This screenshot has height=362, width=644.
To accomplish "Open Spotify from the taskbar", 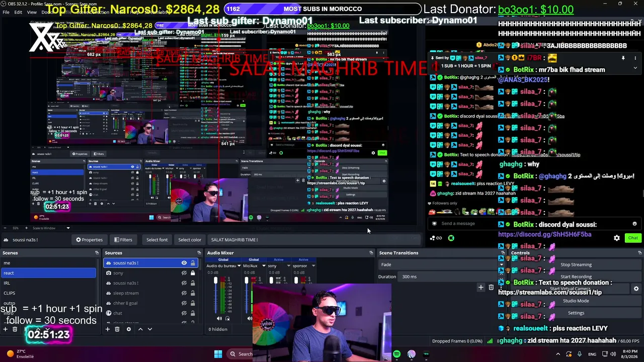I will (397, 354).
